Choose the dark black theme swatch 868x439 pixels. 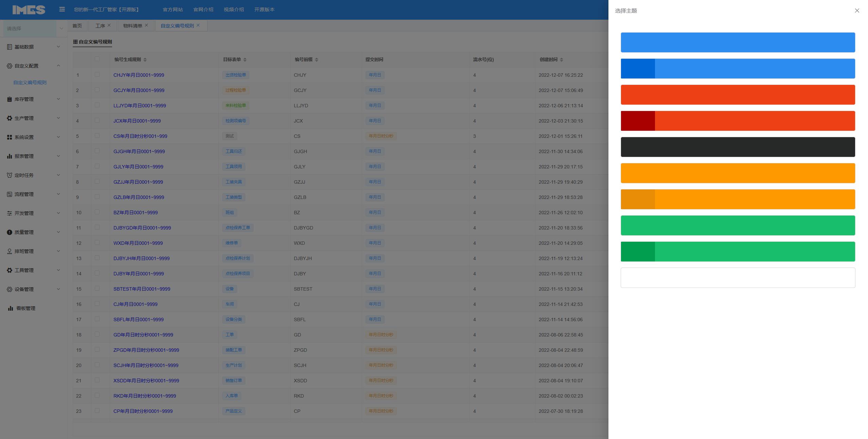point(738,147)
